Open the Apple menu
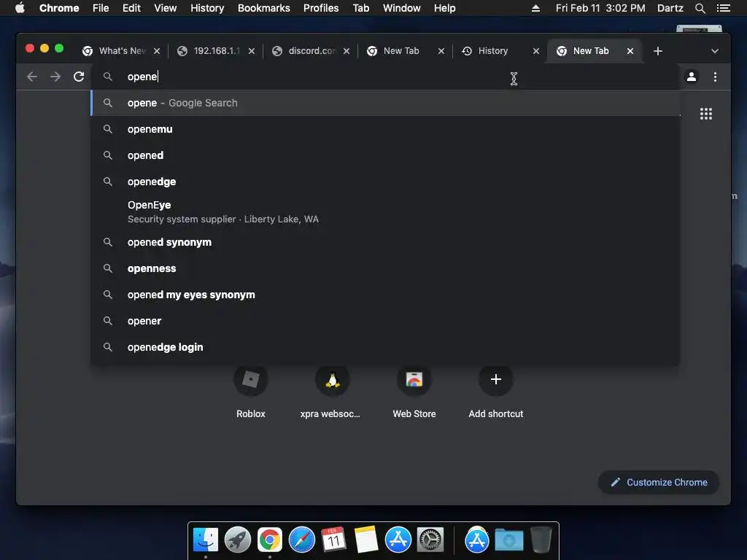This screenshot has height=560, width=747. pyautogui.click(x=20, y=8)
